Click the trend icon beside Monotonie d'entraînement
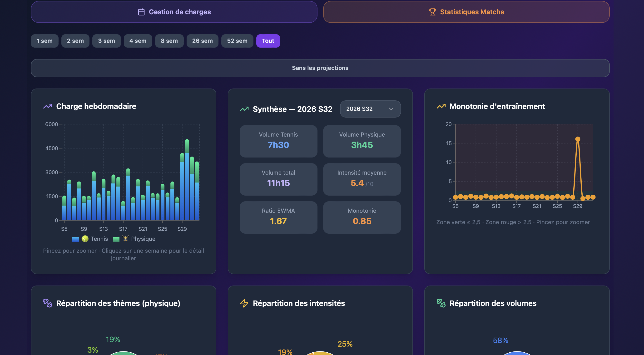Image resolution: width=644 pixels, height=355 pixels. 441,106
